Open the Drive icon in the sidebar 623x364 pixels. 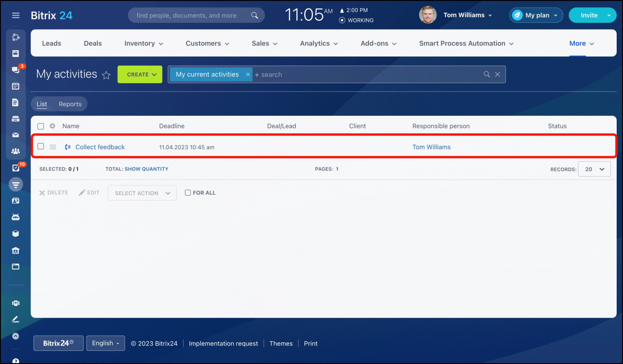pyautogui.click(x=16, y=119)
